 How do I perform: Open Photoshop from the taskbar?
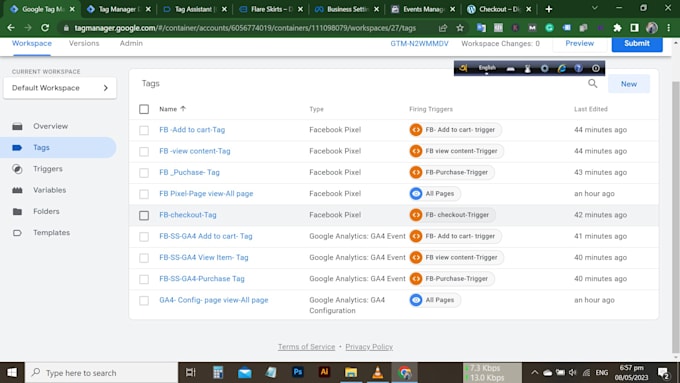click(x=298, y=372)
